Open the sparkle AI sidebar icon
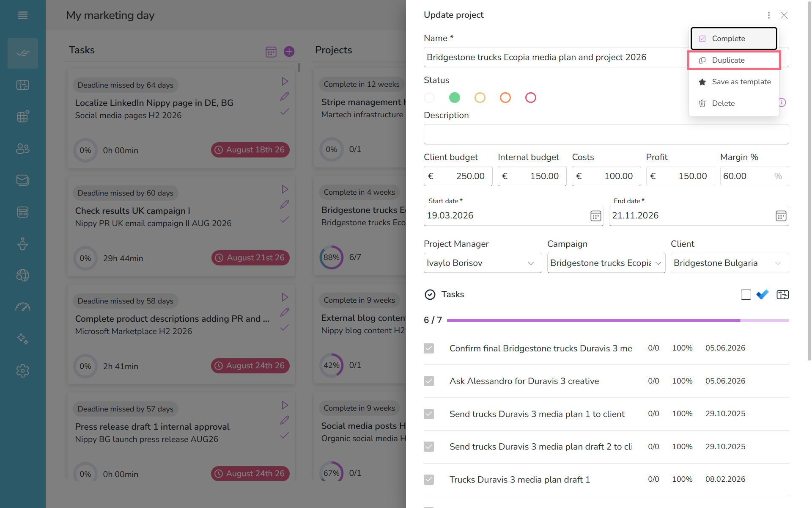This screenshot has height=508, width=812. [x=23, y=339]
